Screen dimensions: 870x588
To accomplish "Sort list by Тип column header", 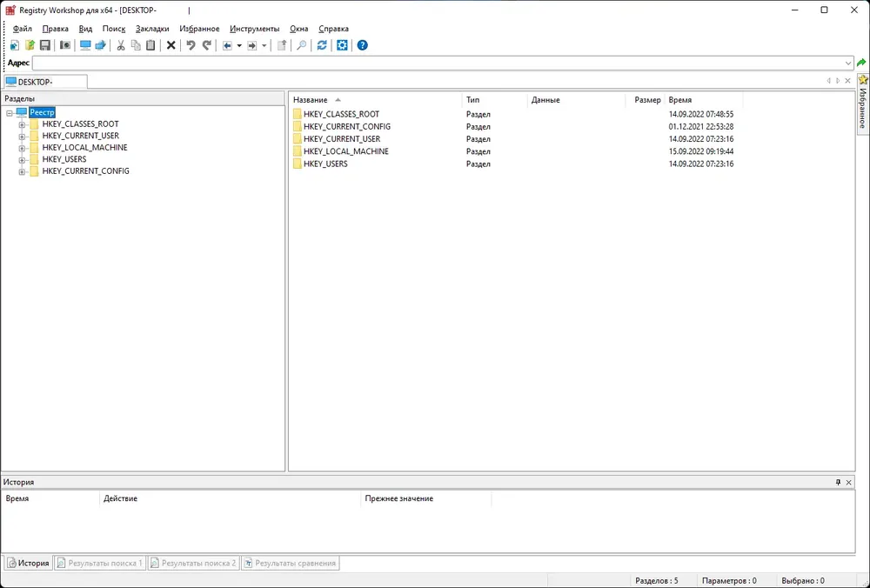I will tap(494, 100).
